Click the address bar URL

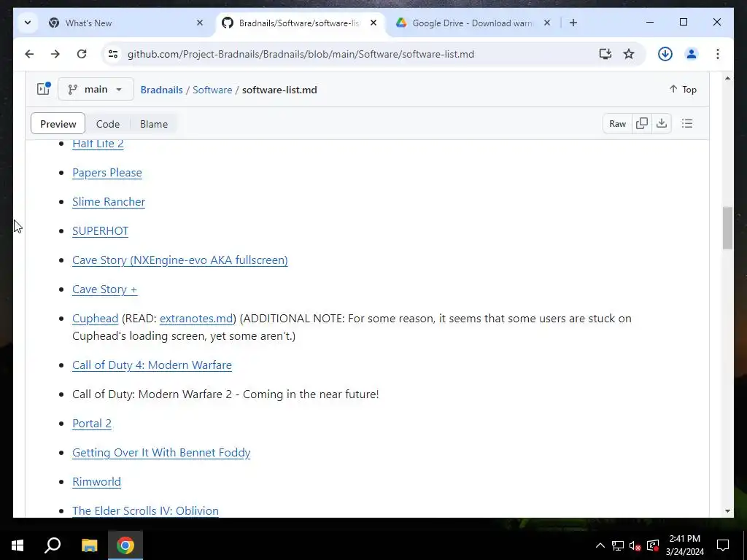coord(301,54)
